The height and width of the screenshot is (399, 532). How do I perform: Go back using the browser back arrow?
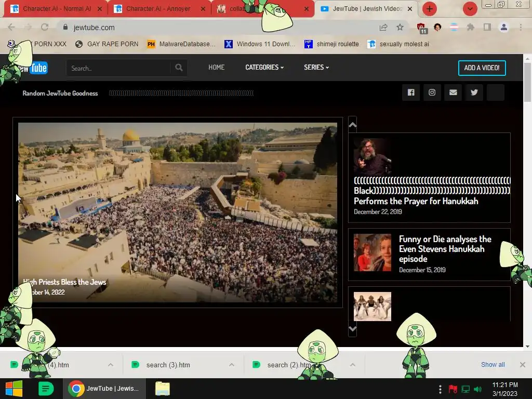pyautogui.click(x=11, y=27)
